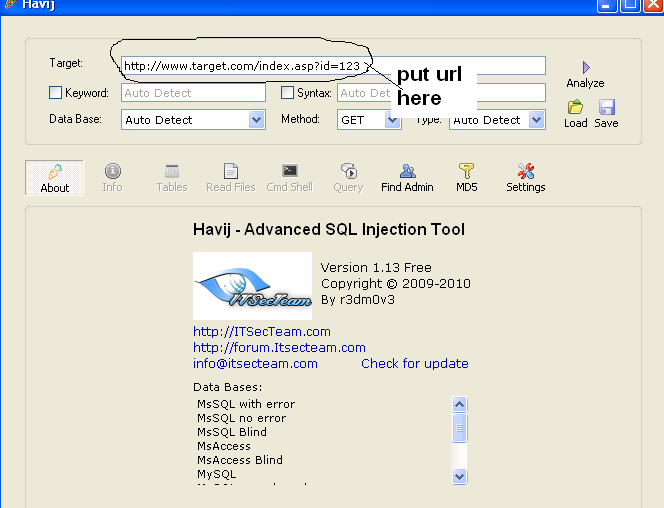Click the databases list scrollbar thumb
This screenshot has height=508, width=664.
[x=459, y=428]
